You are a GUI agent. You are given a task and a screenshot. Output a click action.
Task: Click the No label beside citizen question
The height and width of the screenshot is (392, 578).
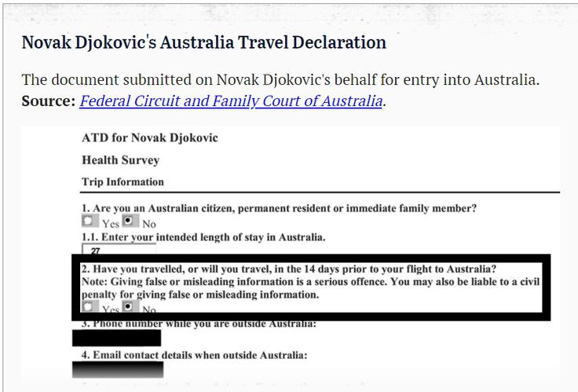click(x=149, y=224)
